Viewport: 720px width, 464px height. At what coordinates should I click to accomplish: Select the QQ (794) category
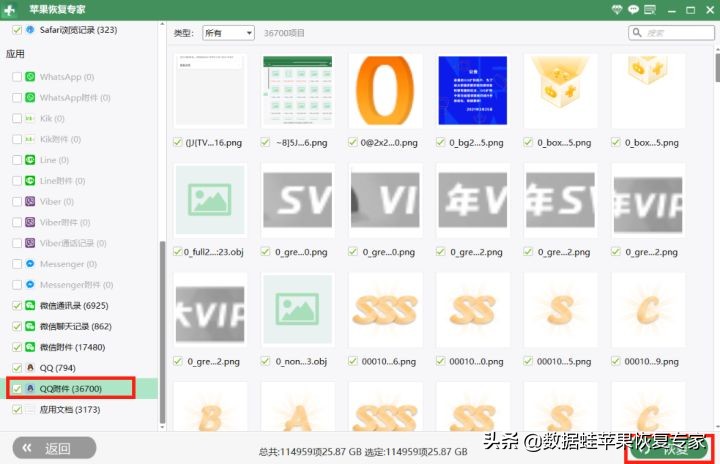57,368
